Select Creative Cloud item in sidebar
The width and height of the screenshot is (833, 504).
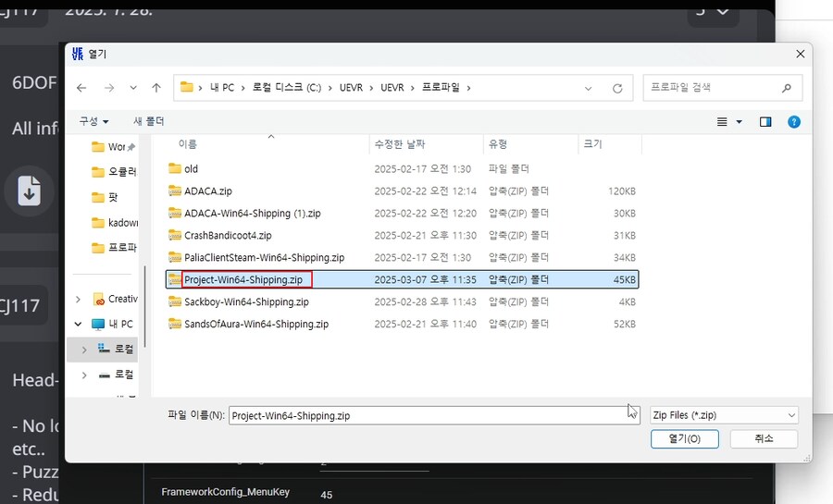(x=116, y=300)
